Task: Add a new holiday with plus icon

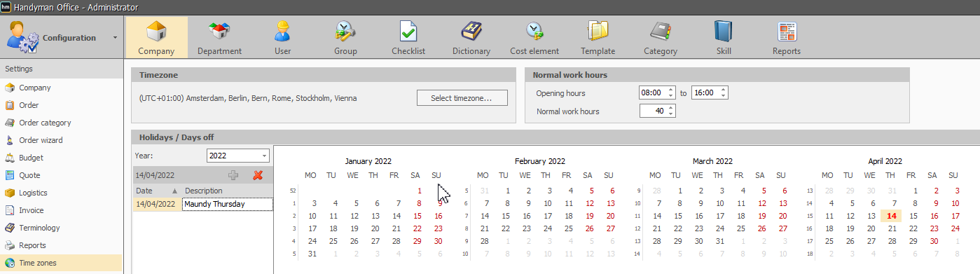Action: pos(233,175)
